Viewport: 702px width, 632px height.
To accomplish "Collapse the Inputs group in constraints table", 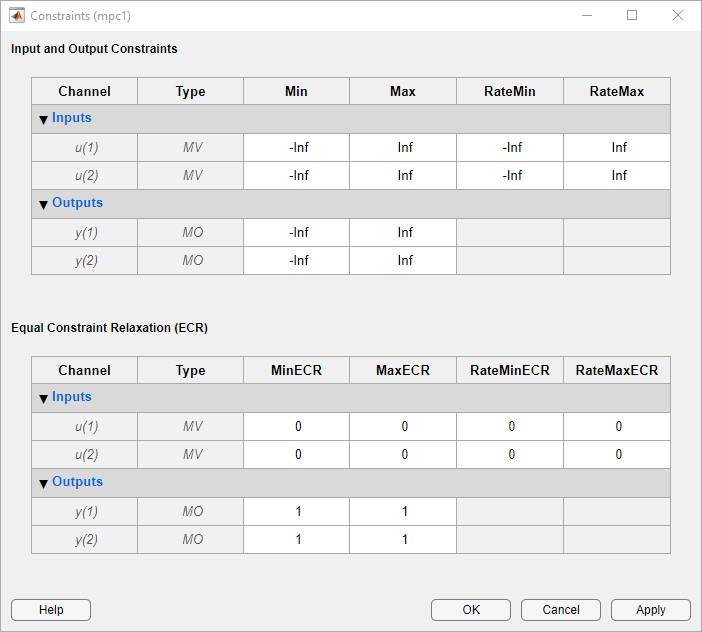I will pos(43,120).
